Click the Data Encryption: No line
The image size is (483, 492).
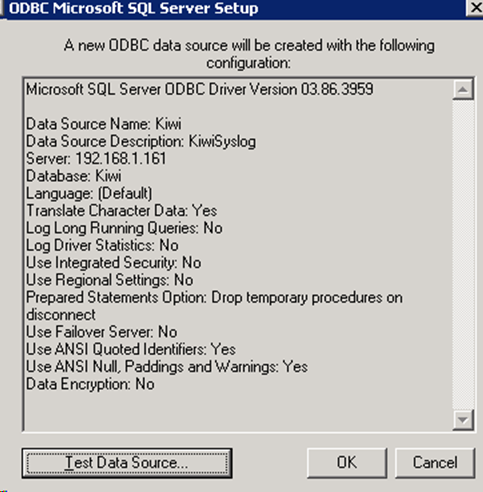[x=90, y=384]
